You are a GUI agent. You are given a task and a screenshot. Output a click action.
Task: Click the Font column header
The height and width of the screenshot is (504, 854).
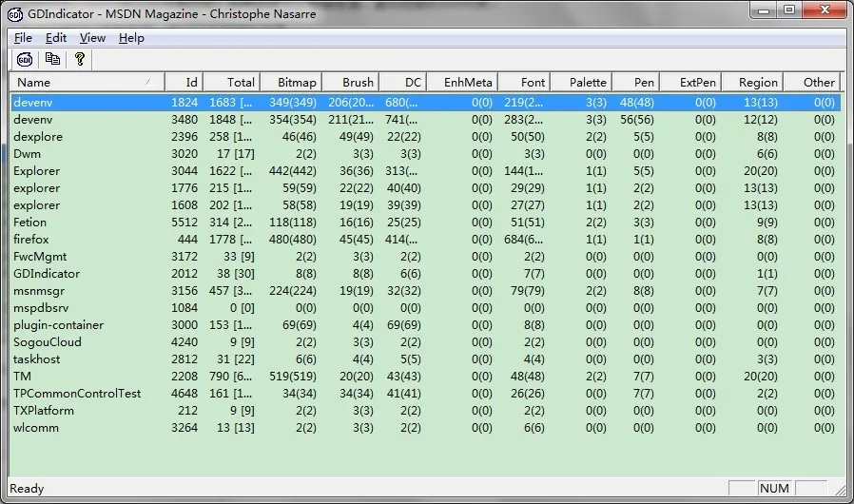point(524,83)
